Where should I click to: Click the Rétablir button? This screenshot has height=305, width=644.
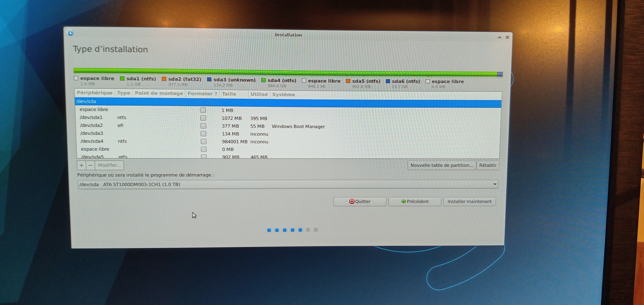tap(488, 165)
